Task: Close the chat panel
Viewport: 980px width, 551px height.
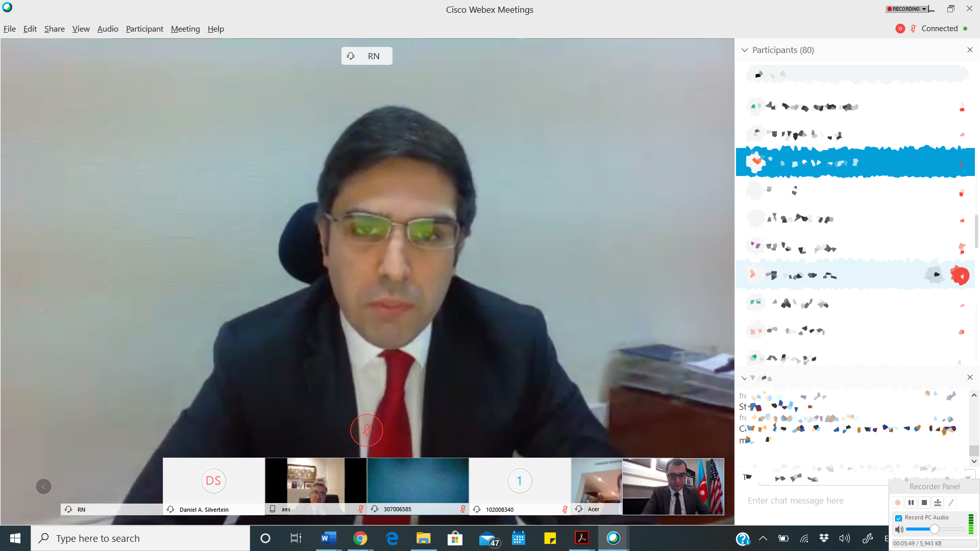Action: [x=970, y=378]
